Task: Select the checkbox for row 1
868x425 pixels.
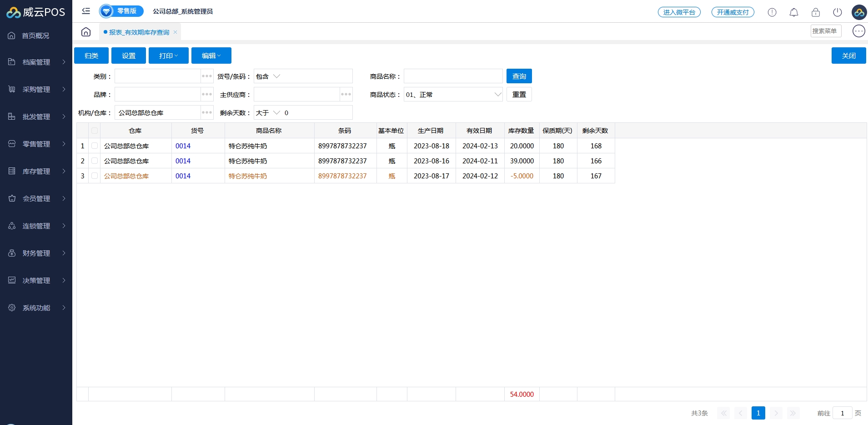Action: (x=95, y=146)
